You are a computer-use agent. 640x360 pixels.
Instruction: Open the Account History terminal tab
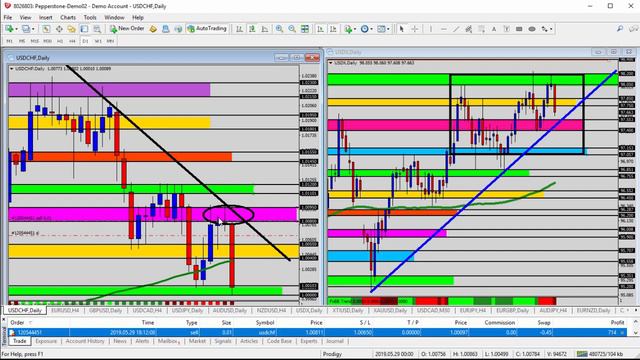tap(85, 341)
